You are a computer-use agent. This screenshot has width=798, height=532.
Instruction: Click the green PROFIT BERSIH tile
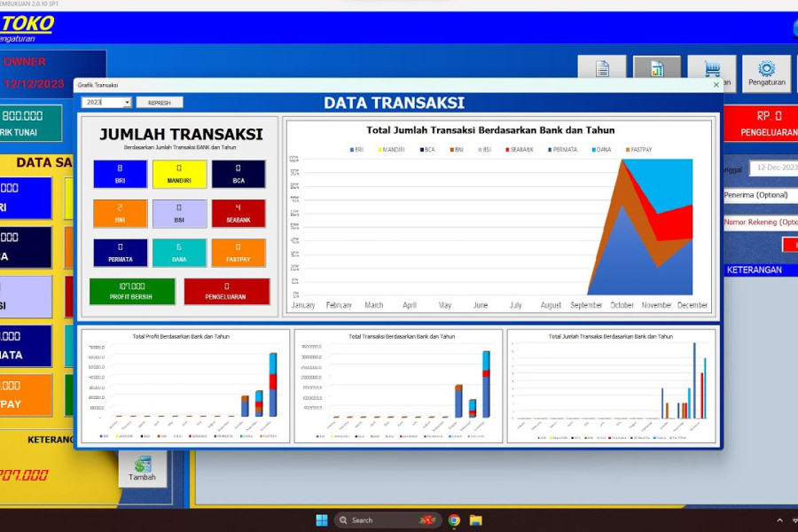(132, 291)
